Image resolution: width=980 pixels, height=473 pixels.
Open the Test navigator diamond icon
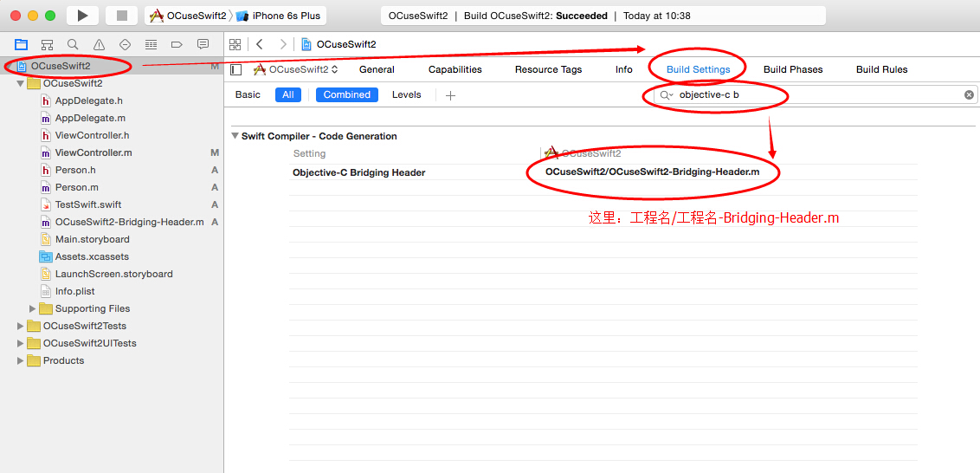coord(125,44)
